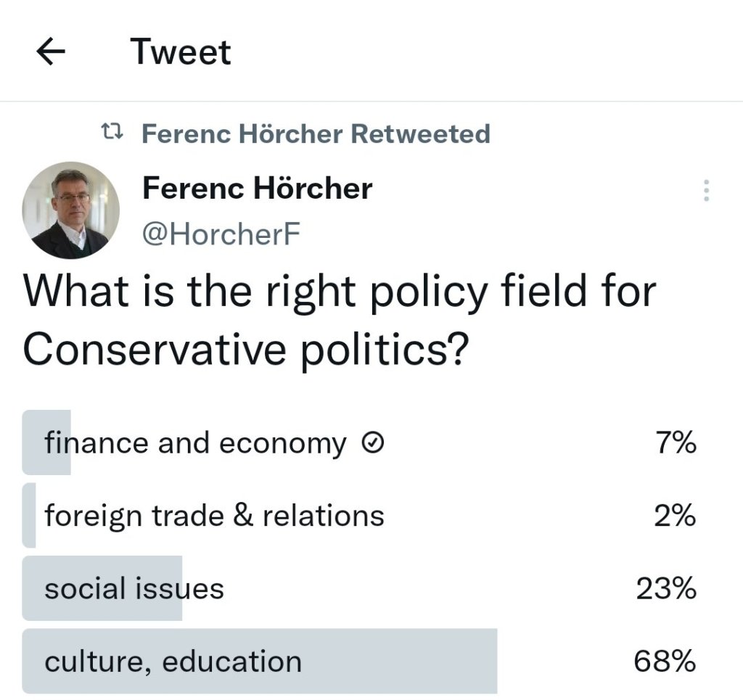Select the "foreign trade & relations" poll option
Viewport: 743px width, 700px height.
coord(214,516)
